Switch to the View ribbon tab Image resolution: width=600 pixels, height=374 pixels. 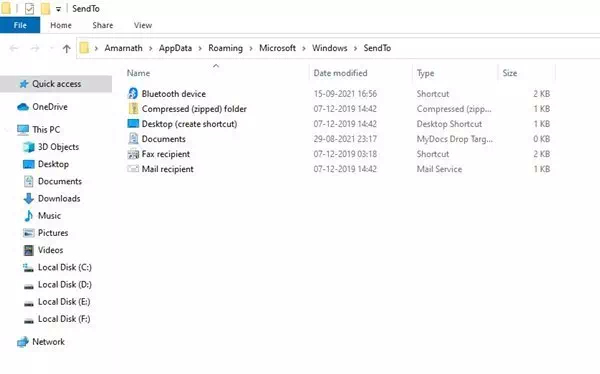click(143, 25)
